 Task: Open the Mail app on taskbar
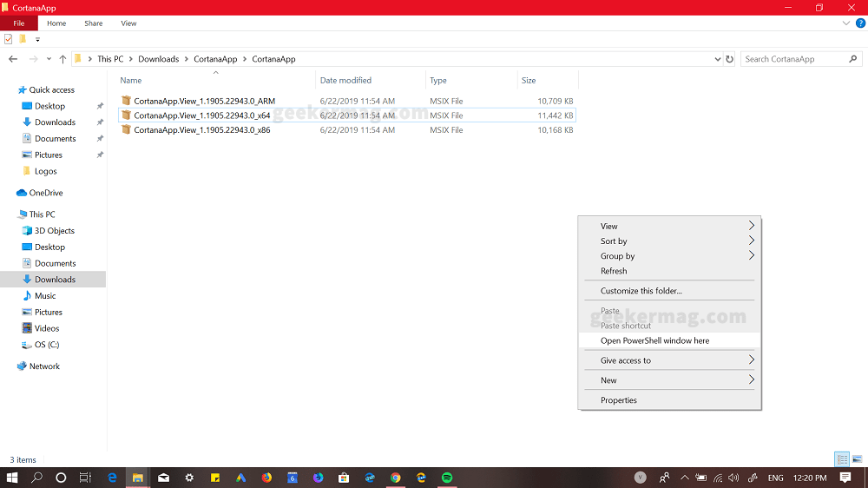pyautogui.click(x=163, y=478)
